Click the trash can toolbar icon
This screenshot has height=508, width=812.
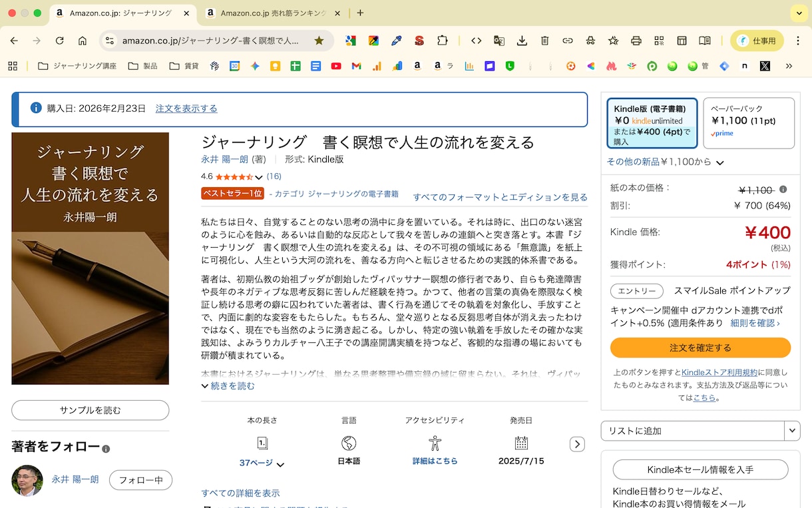tap(544, 41)
